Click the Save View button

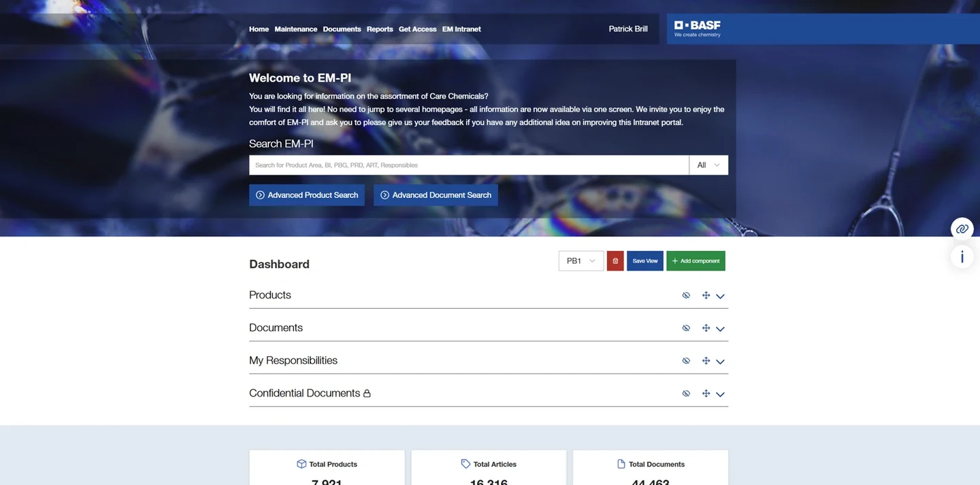645,261
